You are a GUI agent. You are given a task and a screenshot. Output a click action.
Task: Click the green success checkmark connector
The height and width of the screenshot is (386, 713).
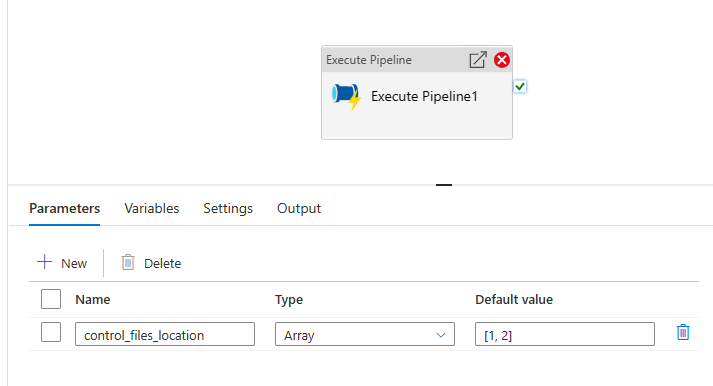point(520,86)
